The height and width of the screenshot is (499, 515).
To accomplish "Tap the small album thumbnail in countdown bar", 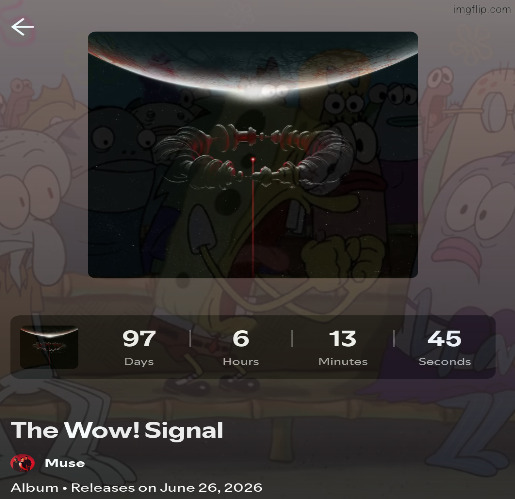I will pos(49,347).
